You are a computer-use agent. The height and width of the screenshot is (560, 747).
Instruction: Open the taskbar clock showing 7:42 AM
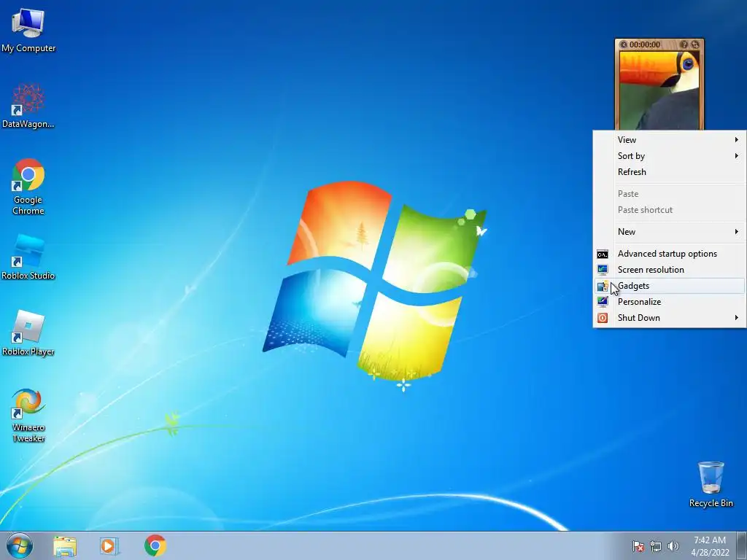710,545
